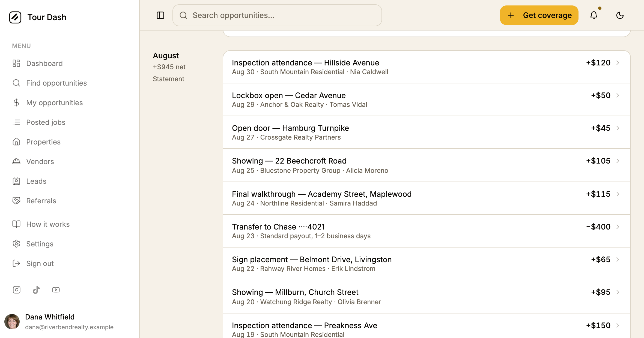Screen dimensions: 644x338
Task: Open the August Statement link
Action: point(169,79)
